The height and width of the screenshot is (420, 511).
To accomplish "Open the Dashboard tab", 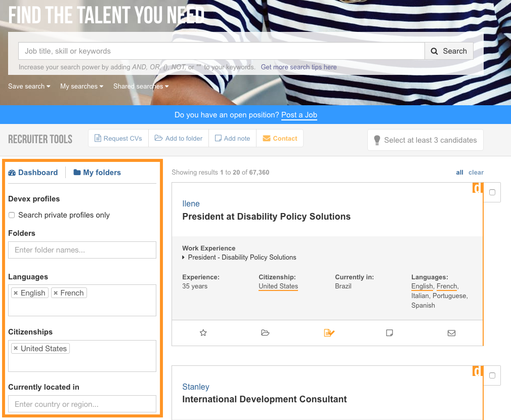I will coord(33,173).
